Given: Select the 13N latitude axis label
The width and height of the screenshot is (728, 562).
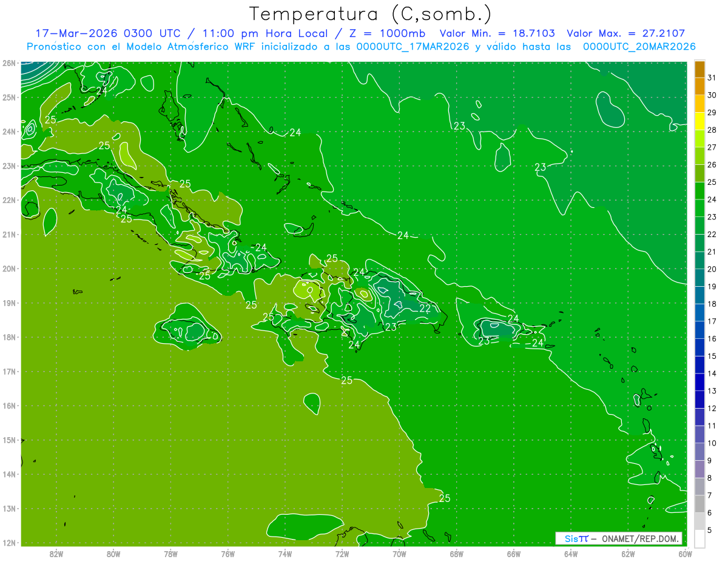Looking at the screenshot, I should coord(8,508).
